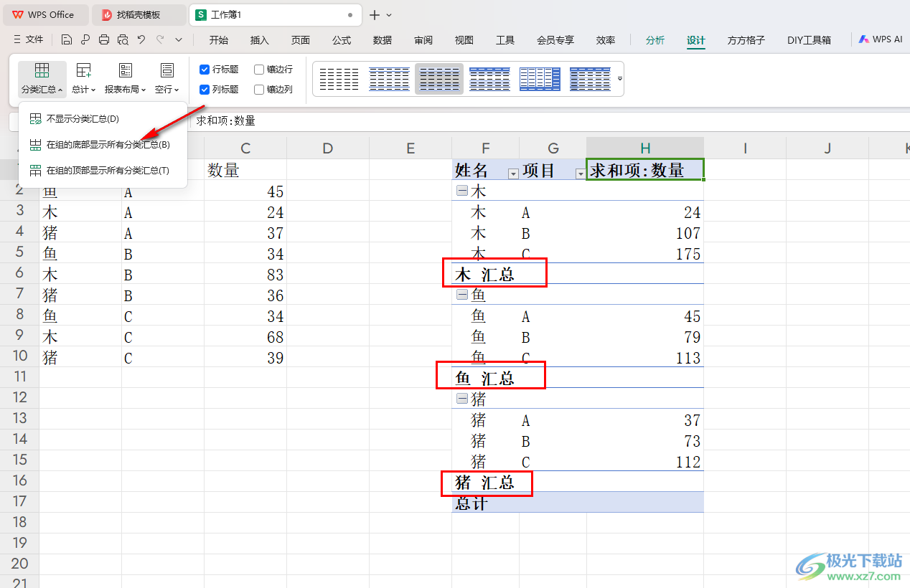
Task: Switch to the 找稻壳模板 tab
Action: click(139, 14)
